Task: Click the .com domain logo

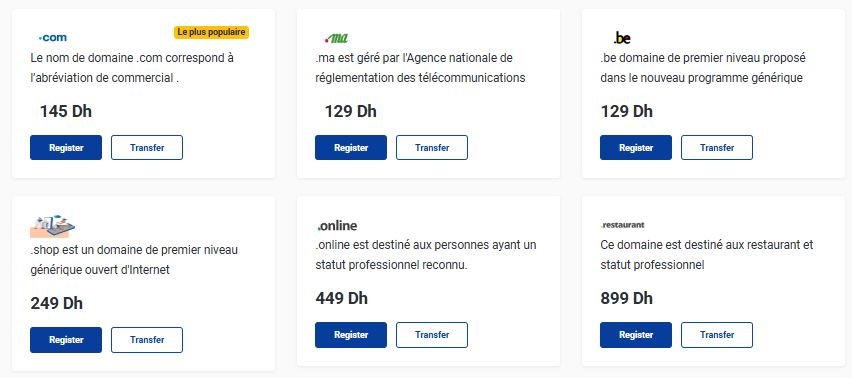Action: [53, 38]
